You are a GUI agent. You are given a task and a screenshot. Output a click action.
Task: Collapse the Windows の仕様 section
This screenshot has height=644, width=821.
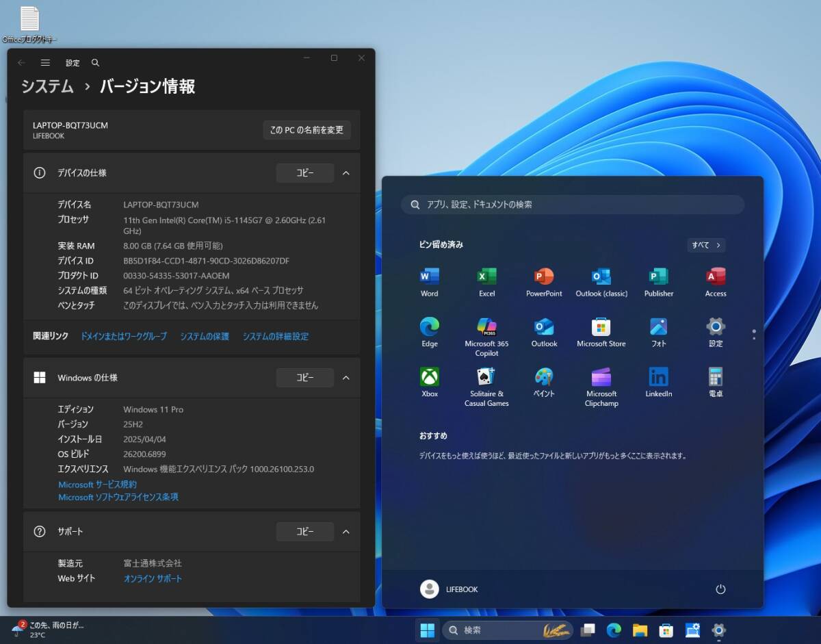(x=346, y=378)
